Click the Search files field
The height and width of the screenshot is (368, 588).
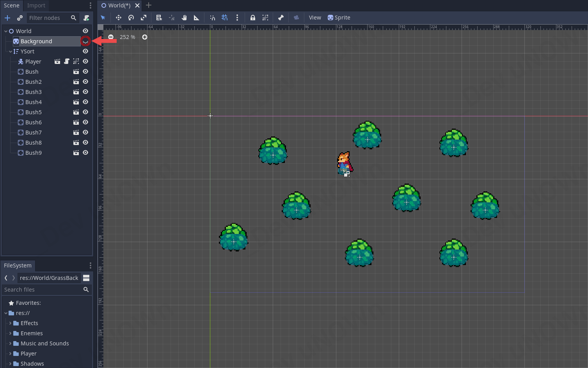(x=47, y=290)
